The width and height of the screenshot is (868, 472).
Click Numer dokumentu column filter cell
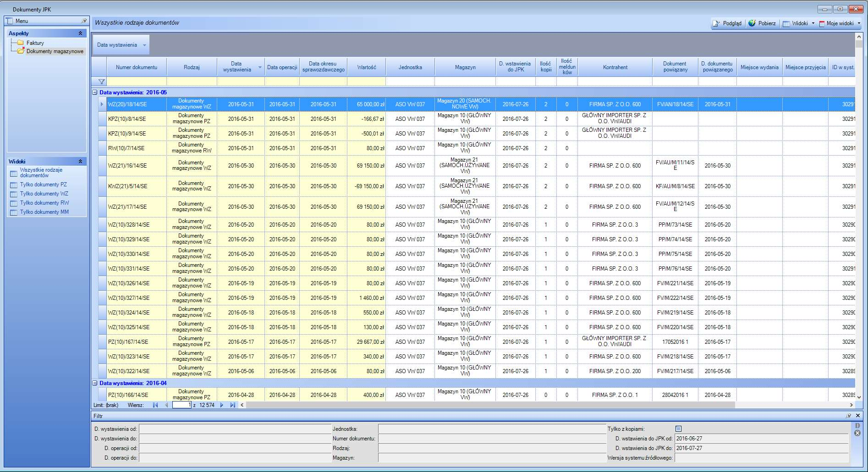coord(137,81)
